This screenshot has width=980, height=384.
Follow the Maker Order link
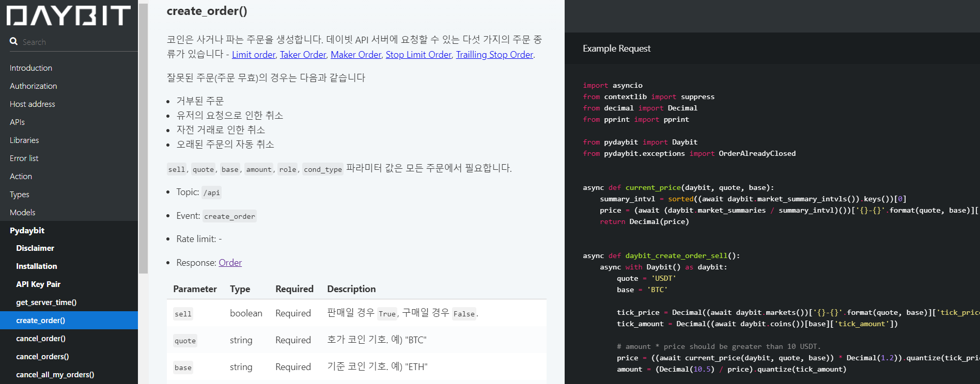coord(356,55)
